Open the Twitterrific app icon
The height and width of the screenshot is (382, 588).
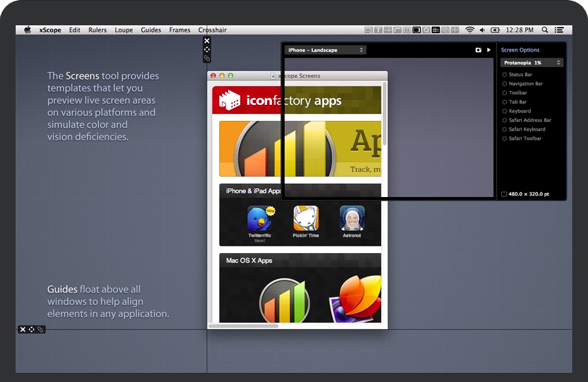(x=259, y=219)
